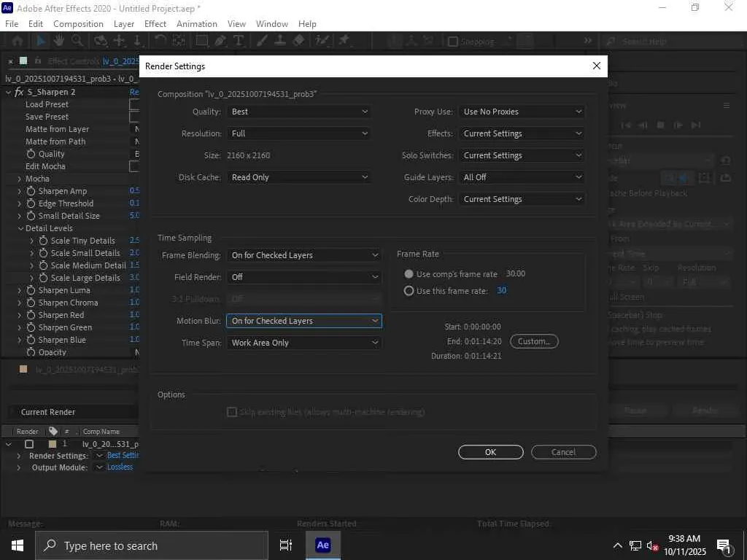Collapse the Detail Levels group
The width and height of the screenshot is (747, 560).
[20, 228]
